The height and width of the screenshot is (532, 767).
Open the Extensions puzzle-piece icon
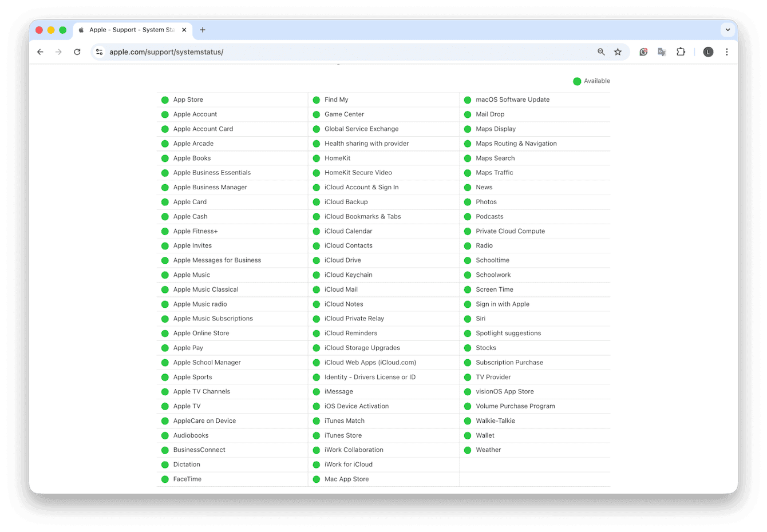(x=681, y=51)
